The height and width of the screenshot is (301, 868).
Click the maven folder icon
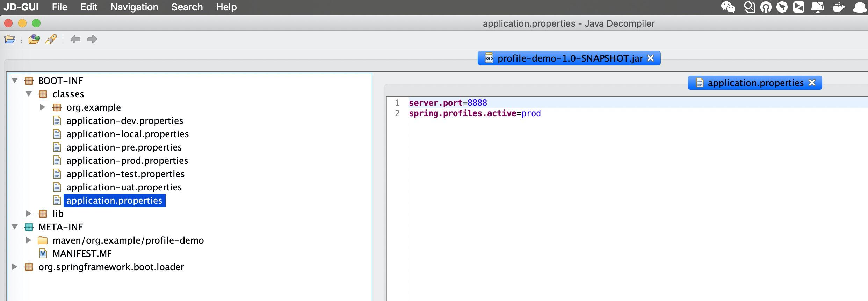(43, 240)
